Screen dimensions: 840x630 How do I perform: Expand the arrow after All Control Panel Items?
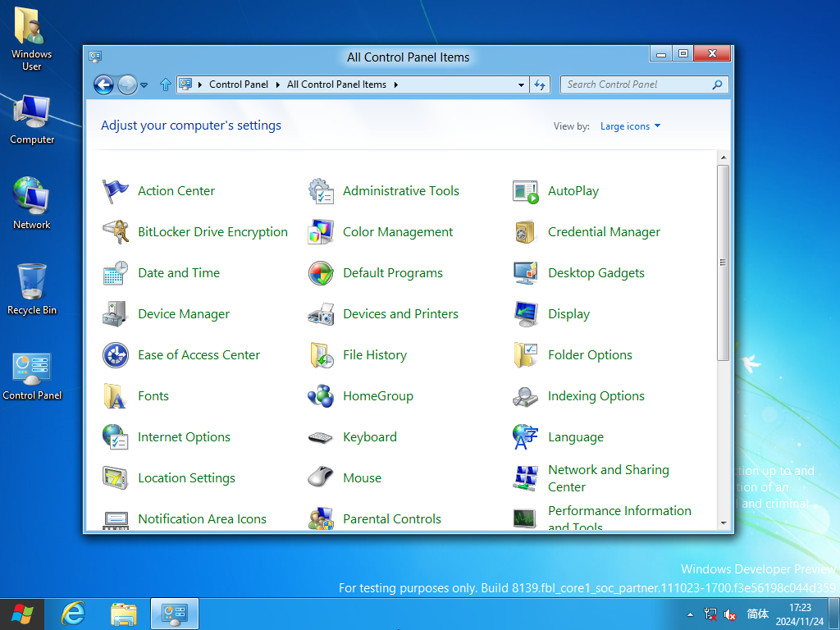point(396,84)
